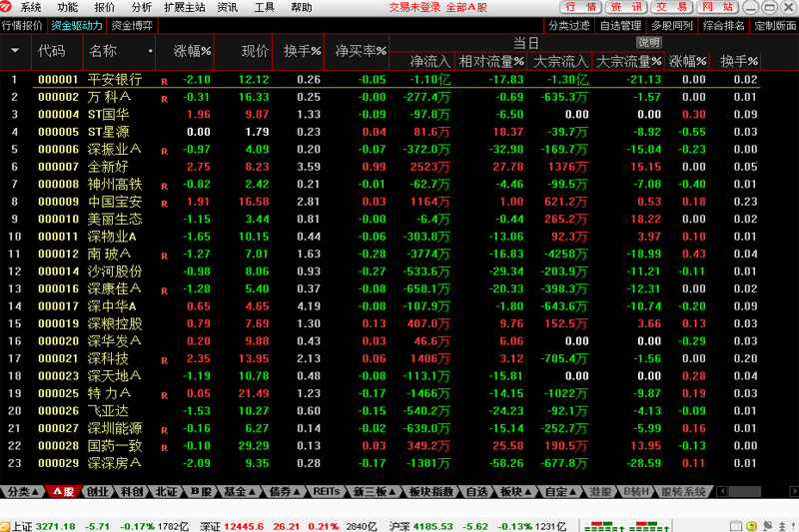Open the 自选管理 toolbar option
This screenshot has height=532, width=799.
[x=620, y=26]
